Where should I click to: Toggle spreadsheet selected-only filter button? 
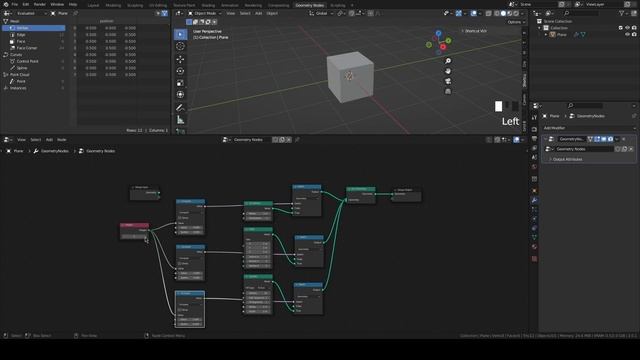pyautogui.click(x=158, y=13)
